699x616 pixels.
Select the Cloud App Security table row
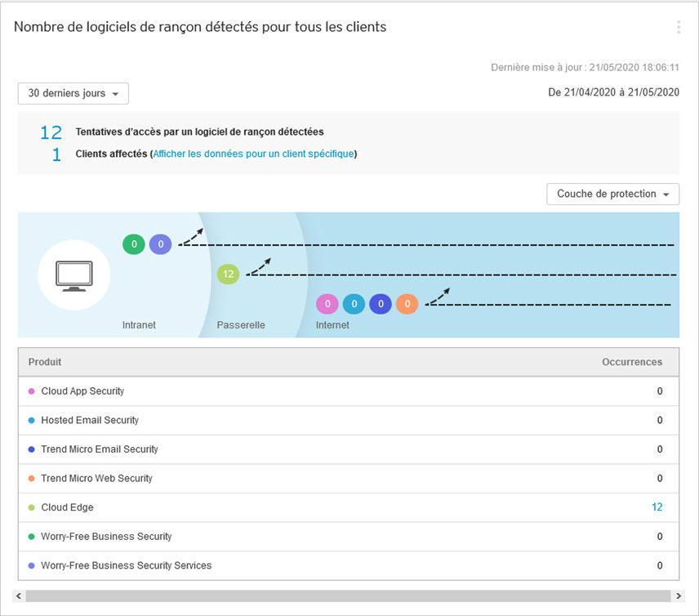349,391
